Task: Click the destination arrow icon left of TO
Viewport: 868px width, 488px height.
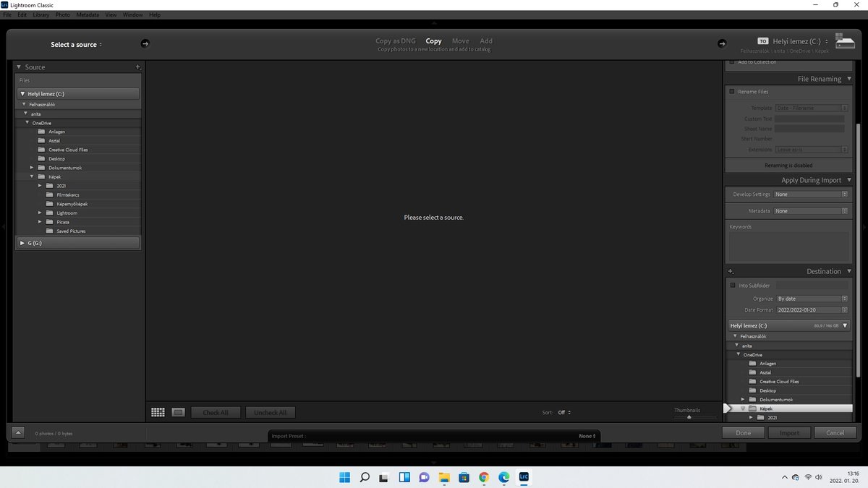Action: 722,44
